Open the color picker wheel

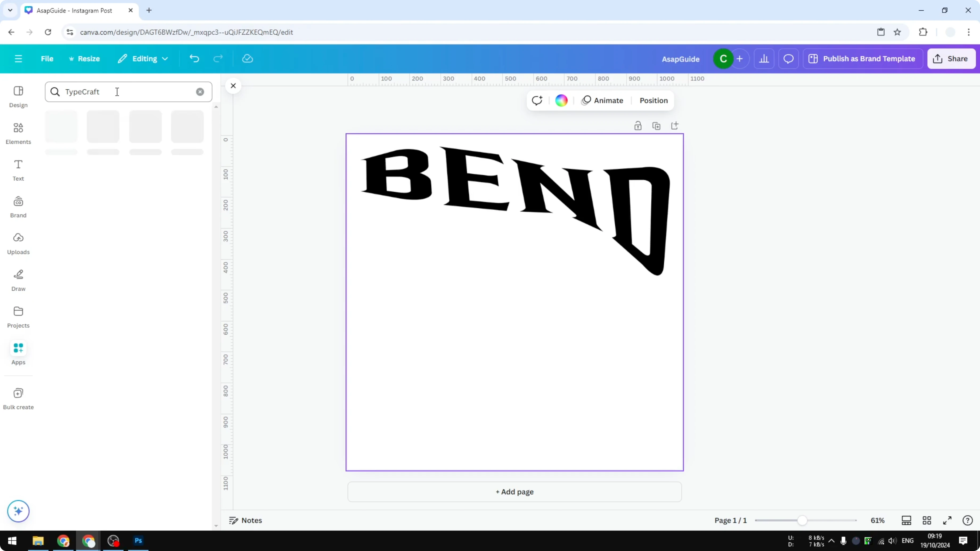coord(562,100)
